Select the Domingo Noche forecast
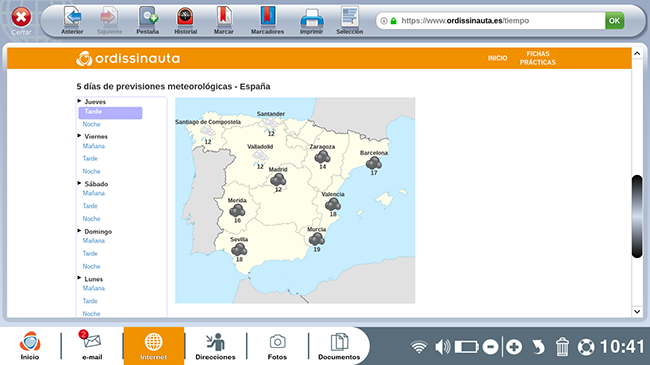The width and height of the screenshot is (650, 365). tap(91, 266)
